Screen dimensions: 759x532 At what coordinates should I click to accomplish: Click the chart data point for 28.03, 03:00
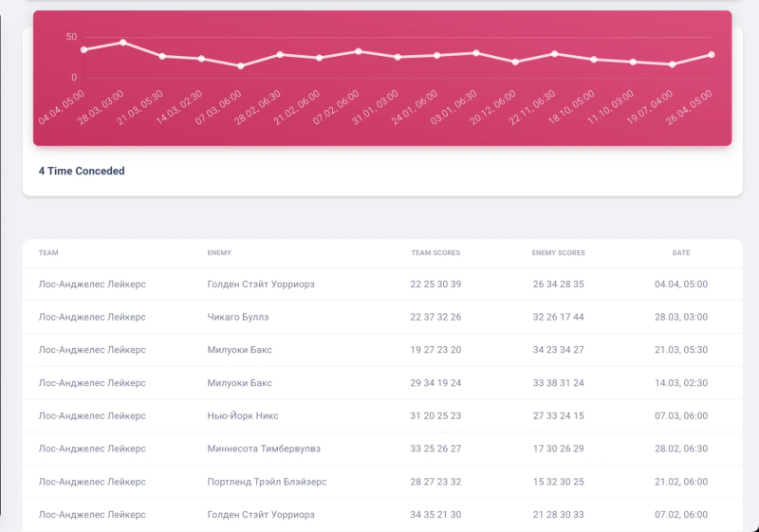[x=123, y=43]
